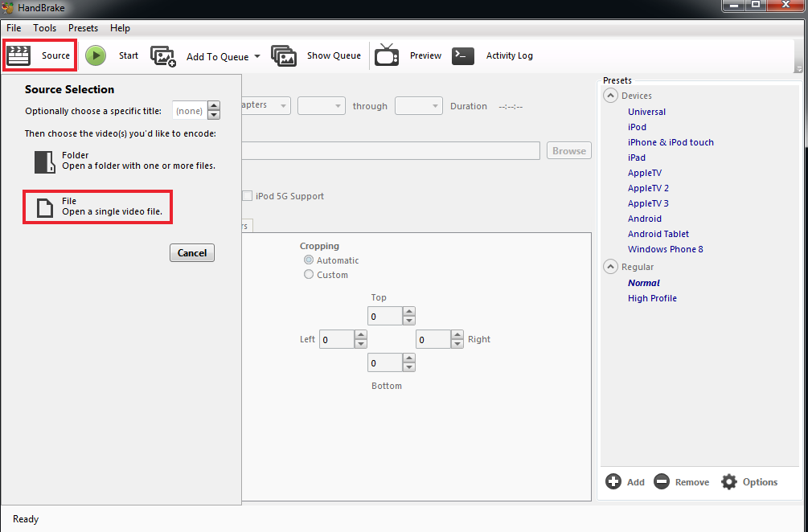This screenshot has width=808, height=532.
Task: Click the Browse destination button
Action: (x=569, y=151)
